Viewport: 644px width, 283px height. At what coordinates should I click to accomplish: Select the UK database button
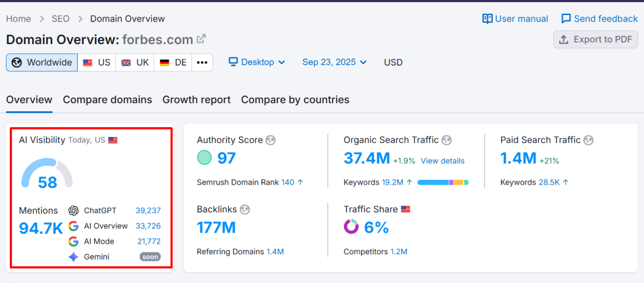135,62
